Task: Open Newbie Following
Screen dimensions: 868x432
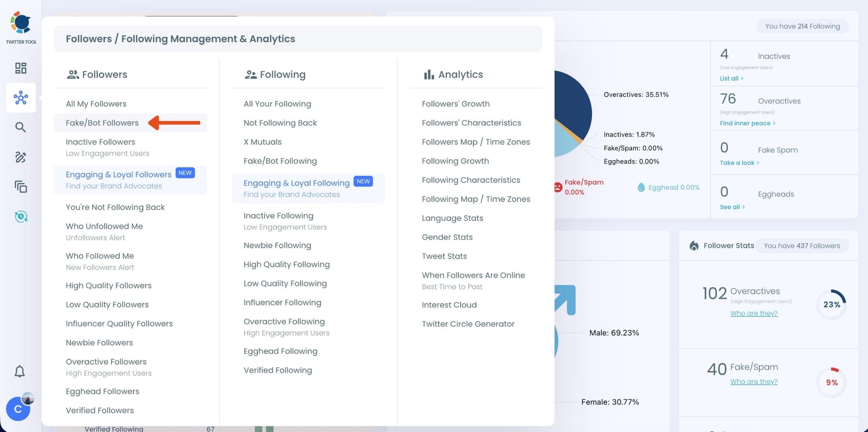Action: 277,245
